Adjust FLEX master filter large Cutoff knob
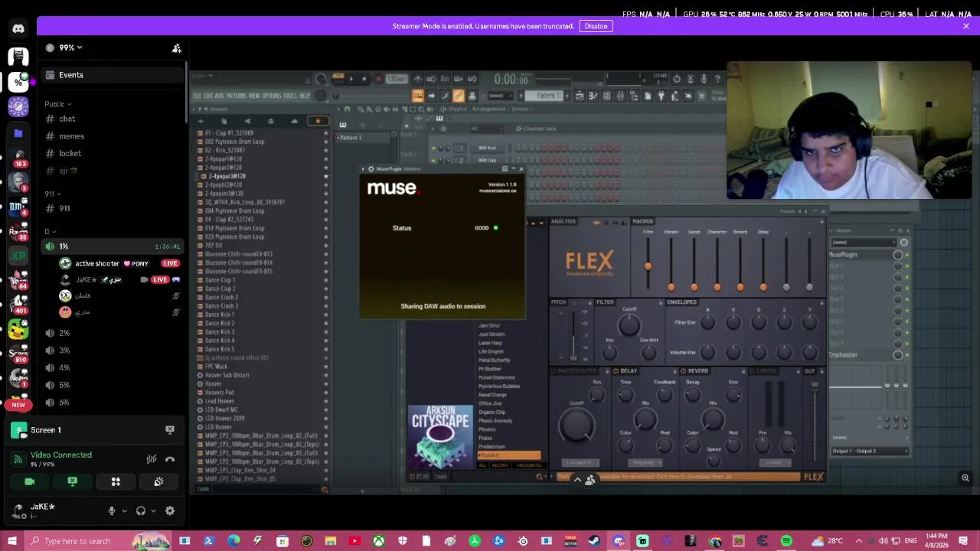980x551 pixels. (x=577, y=425)
